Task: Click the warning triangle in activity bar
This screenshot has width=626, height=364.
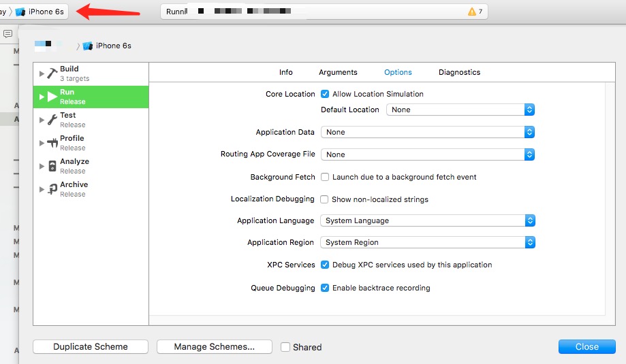Action: [x=472, y=12]
